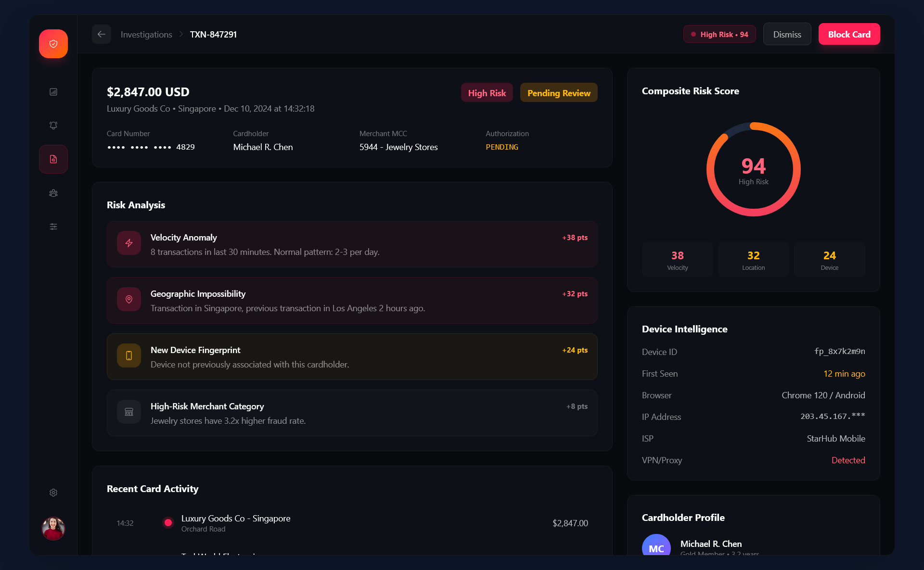The height and width of the screenshot is (570, 924).
Task: Open the filter settings sliders icon
Action: pyautogui.click(x=53, y=226)
